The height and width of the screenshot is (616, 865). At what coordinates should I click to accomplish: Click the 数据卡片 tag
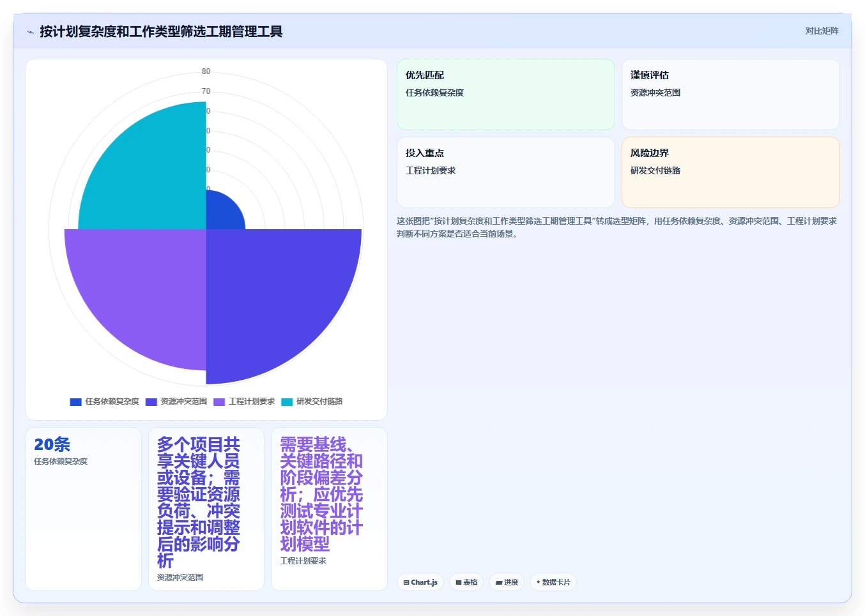tap(553, 582)
